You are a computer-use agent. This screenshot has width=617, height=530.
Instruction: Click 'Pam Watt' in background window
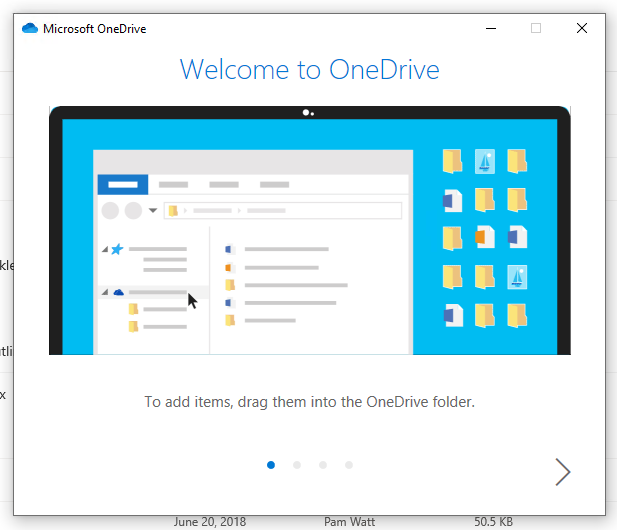click(x=349, y=522)
